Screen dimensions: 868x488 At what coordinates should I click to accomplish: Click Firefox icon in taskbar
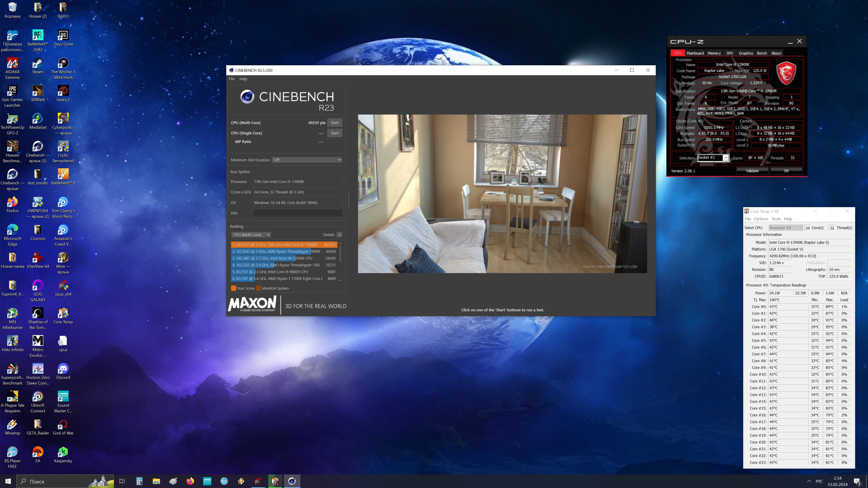[x=190, y=481]
